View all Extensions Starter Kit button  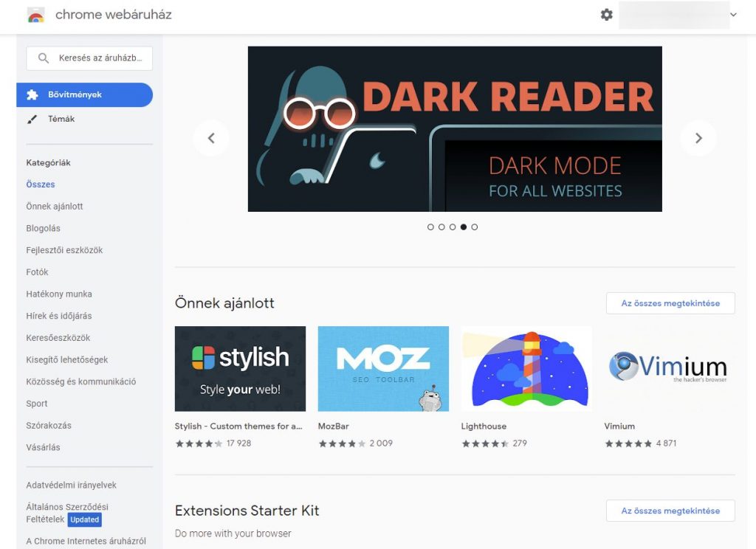pyautogui.click(x=670, y=511)
